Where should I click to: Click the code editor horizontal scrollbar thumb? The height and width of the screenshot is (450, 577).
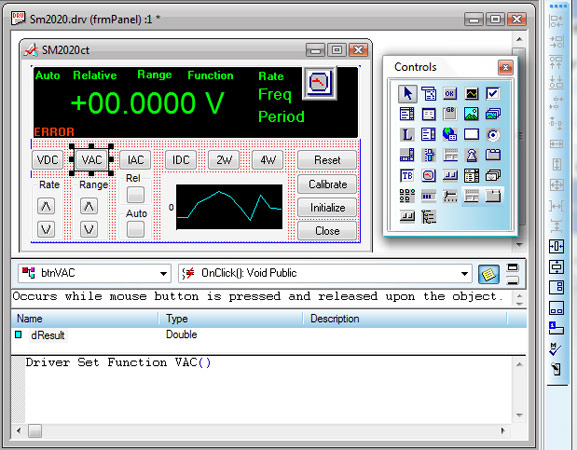(x=35, y=430)
